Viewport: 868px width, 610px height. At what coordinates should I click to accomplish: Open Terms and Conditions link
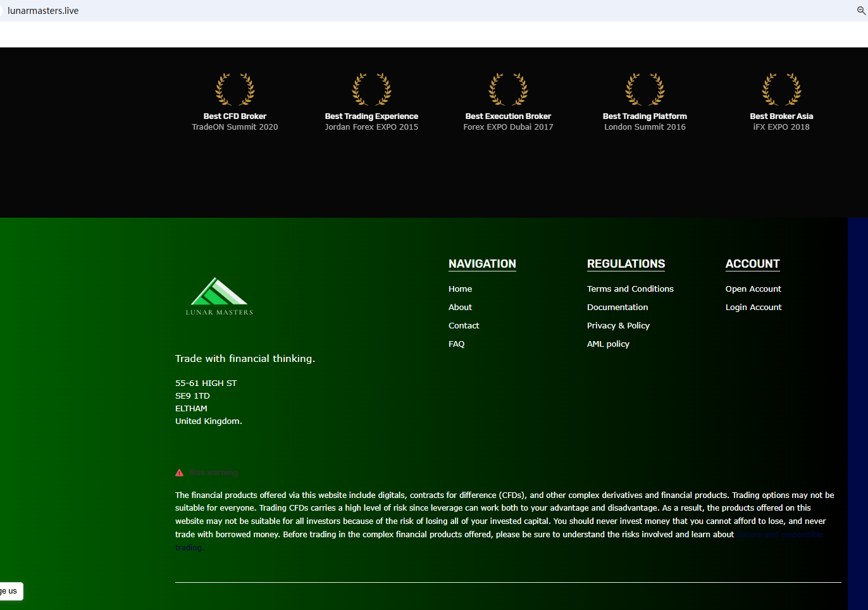pyautogui.click(x=630, y=289)
